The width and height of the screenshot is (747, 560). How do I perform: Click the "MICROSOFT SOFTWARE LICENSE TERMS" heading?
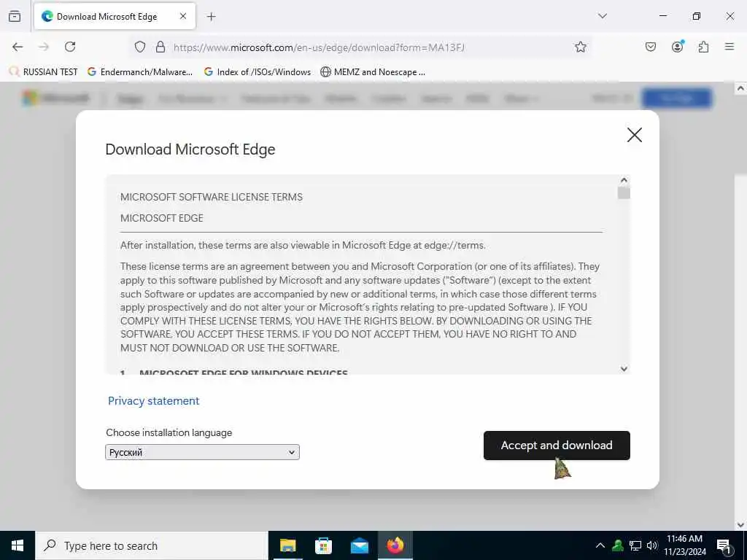[212, 197]
